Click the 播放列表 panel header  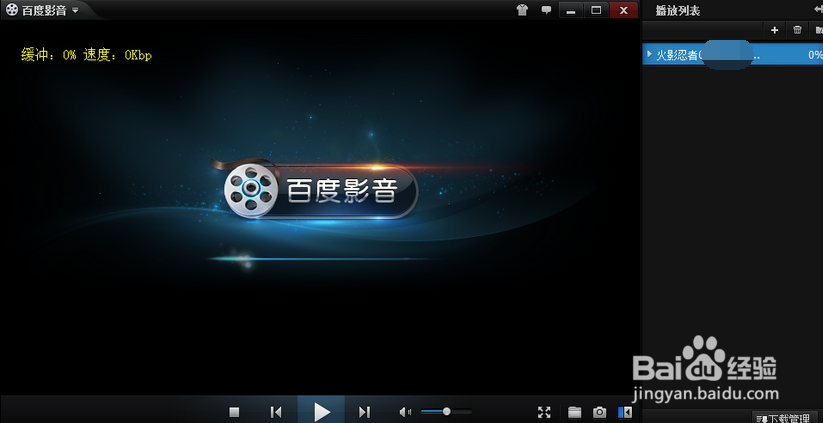(x=678, y=11)
